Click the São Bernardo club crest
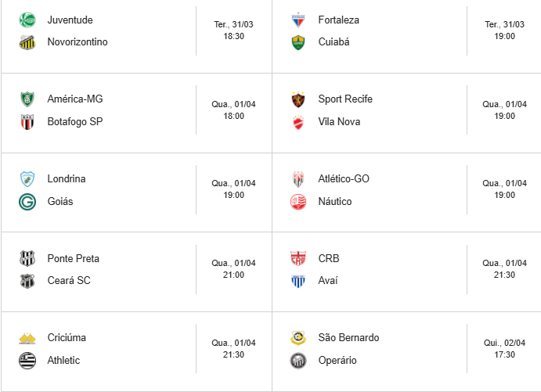 coord(298,338)
